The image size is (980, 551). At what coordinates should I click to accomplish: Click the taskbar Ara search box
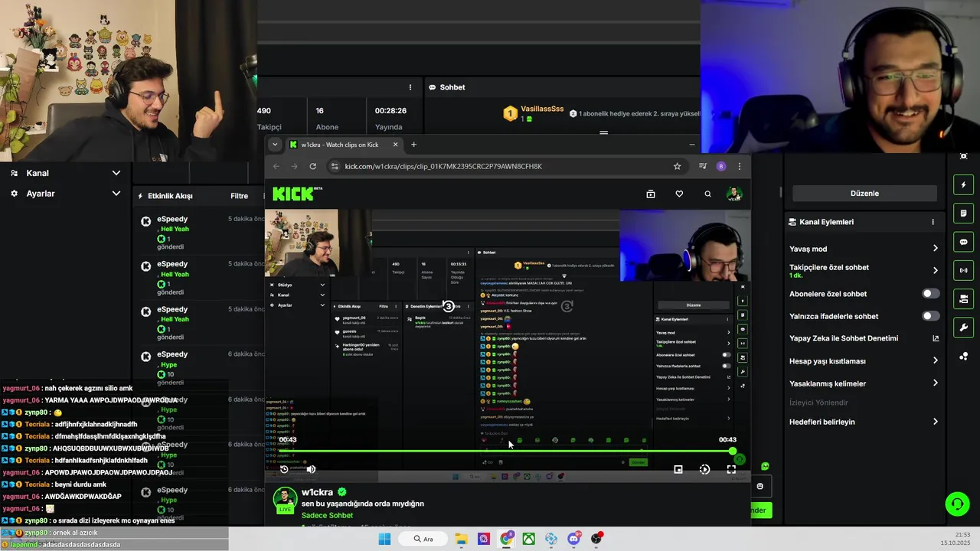[x=423, y=539]
